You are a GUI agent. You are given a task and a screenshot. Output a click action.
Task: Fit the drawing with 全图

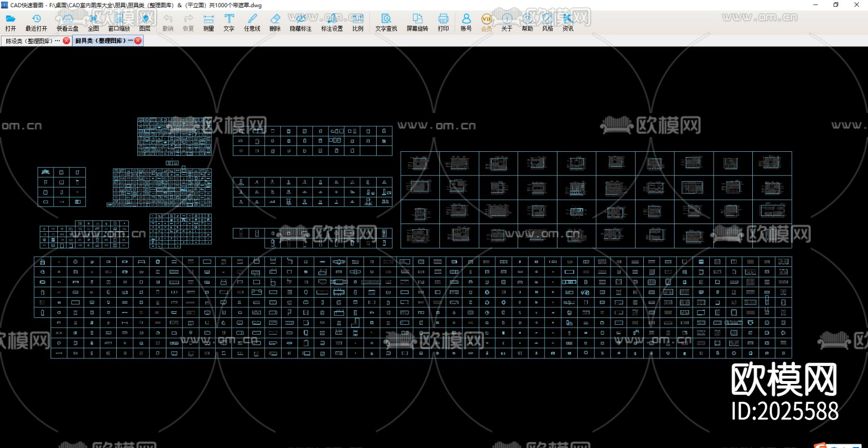[x=94, y=23]
